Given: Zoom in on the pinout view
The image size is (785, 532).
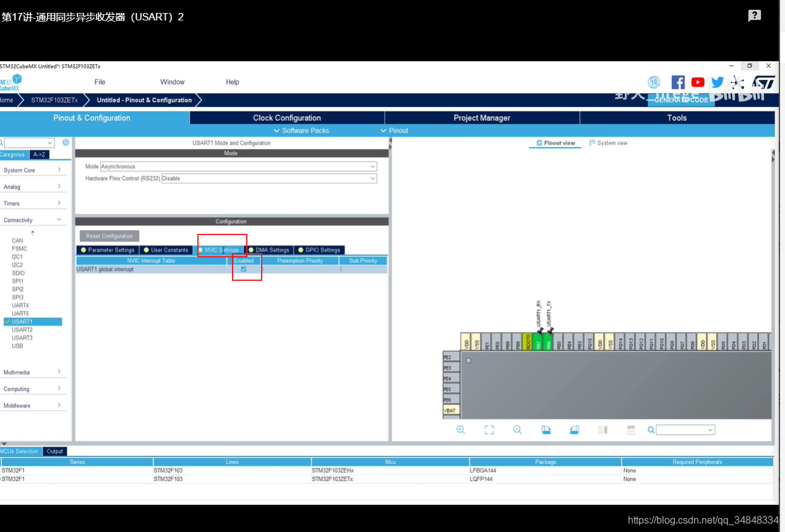Looking at the screenshot, I should click(x=461, y=430).
